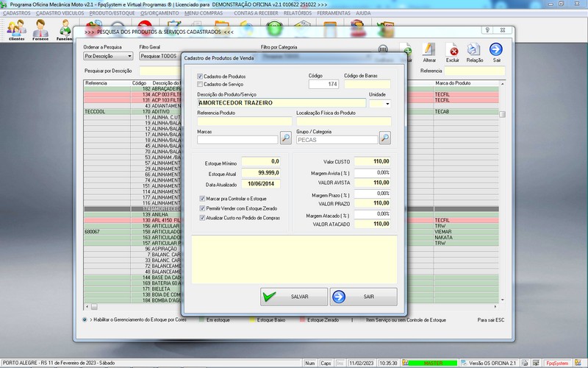This screenshot has height=368, width=588.
Task: Click the user icon beside MASTER in status bar
Action: point(405,363)
